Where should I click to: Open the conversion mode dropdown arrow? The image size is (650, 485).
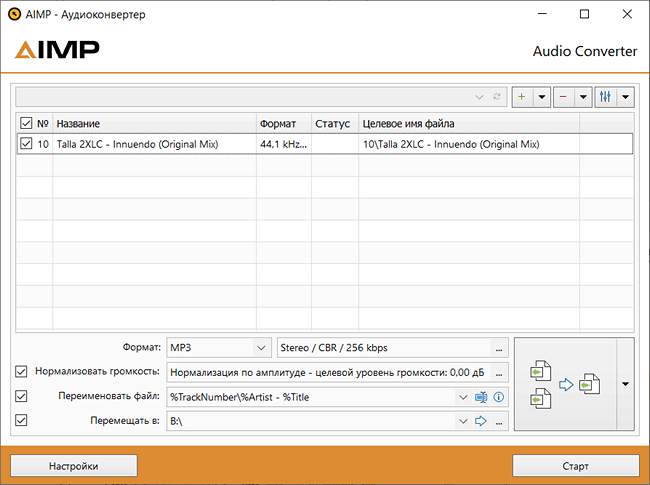click(626, 384)
